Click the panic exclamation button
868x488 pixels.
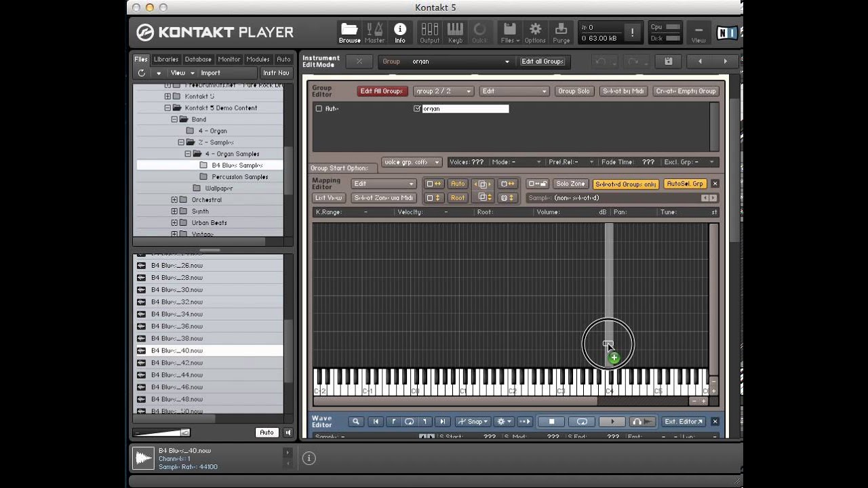point(632,33)
